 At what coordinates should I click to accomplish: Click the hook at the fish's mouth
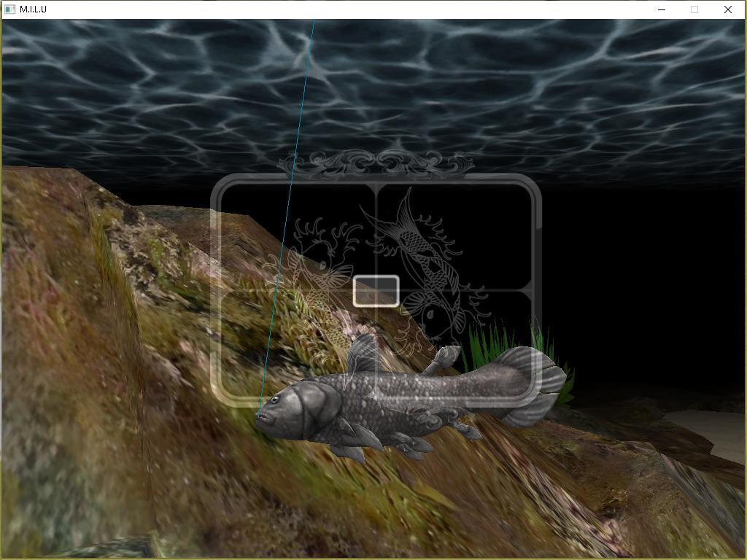[258, 415]
